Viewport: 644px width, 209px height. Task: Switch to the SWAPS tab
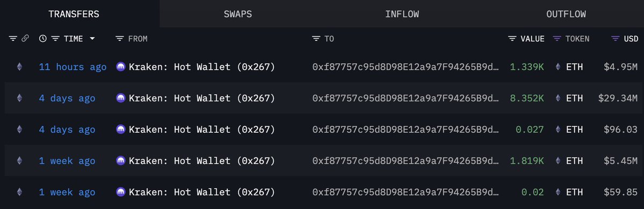click(x=238, y=14)
